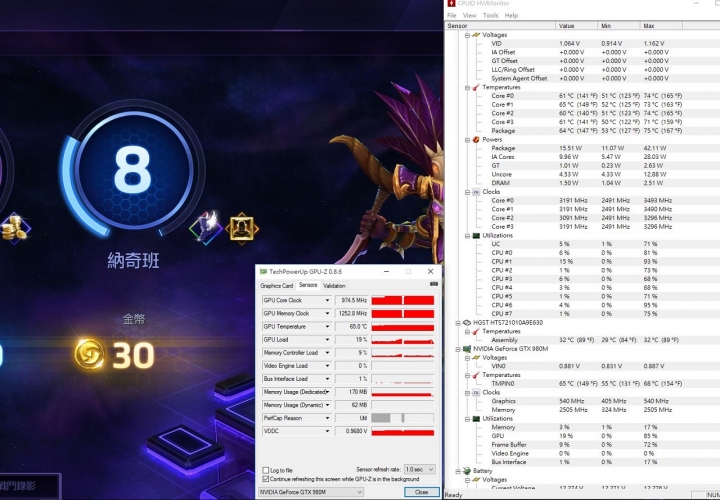Open the GPU Core Clock sensor dropdown

pos(327,300)
